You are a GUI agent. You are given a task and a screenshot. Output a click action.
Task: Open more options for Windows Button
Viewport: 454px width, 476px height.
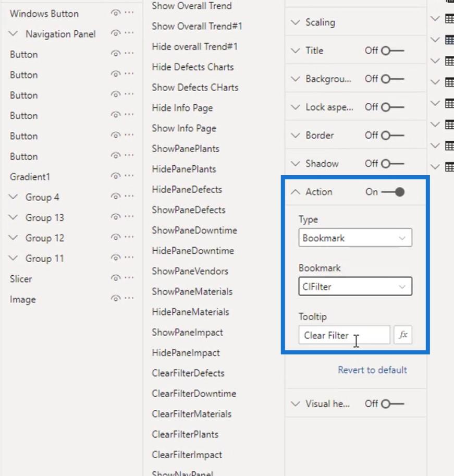tap(129, 13)
